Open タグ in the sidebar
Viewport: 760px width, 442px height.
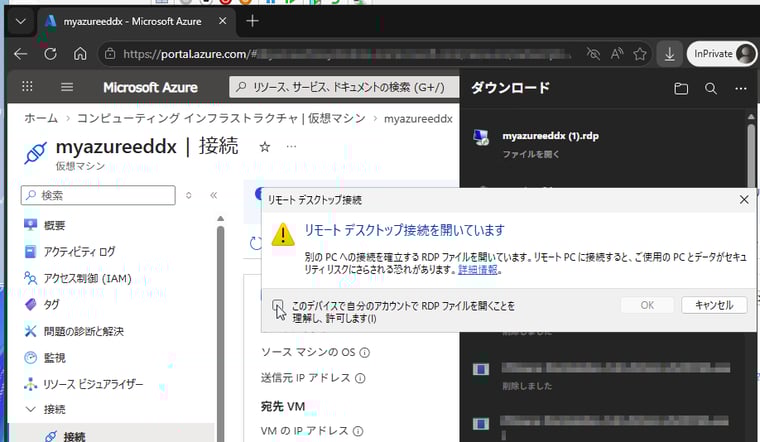51,304
